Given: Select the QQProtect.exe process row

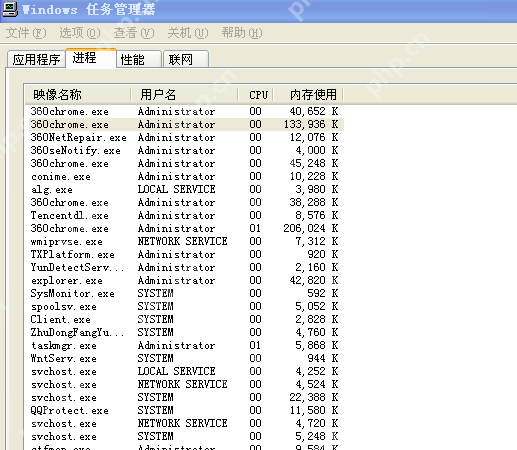Looking at the screenshot, I should pyautogui.click(x=184, y=410).
